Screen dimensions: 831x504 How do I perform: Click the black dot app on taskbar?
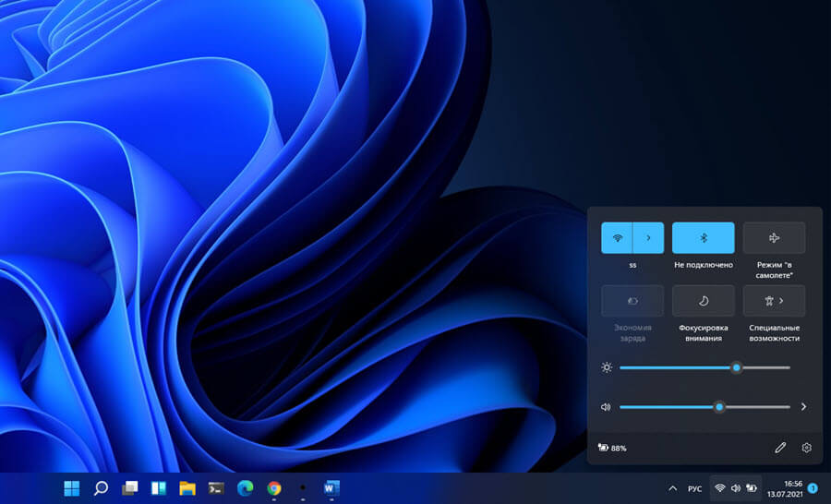pos(303,488)
